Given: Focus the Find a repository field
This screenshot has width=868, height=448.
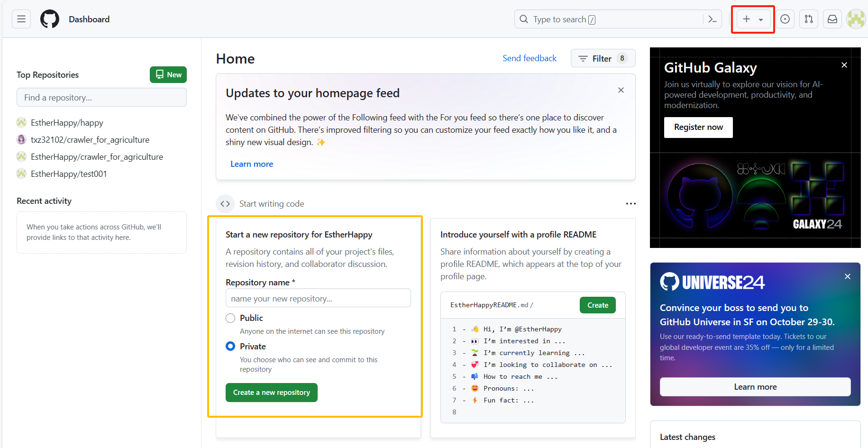Looking at the screenshot, I should coord(101,98).
